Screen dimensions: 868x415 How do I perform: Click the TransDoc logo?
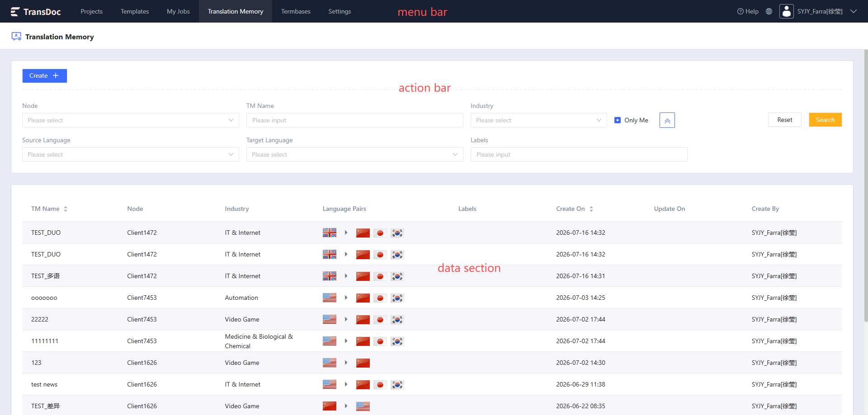[x=36, y=12]
